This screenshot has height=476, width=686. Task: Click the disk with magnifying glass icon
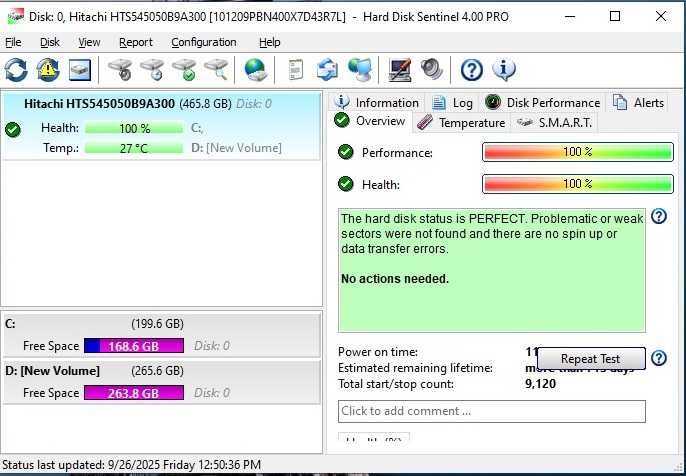click(216, 70)
